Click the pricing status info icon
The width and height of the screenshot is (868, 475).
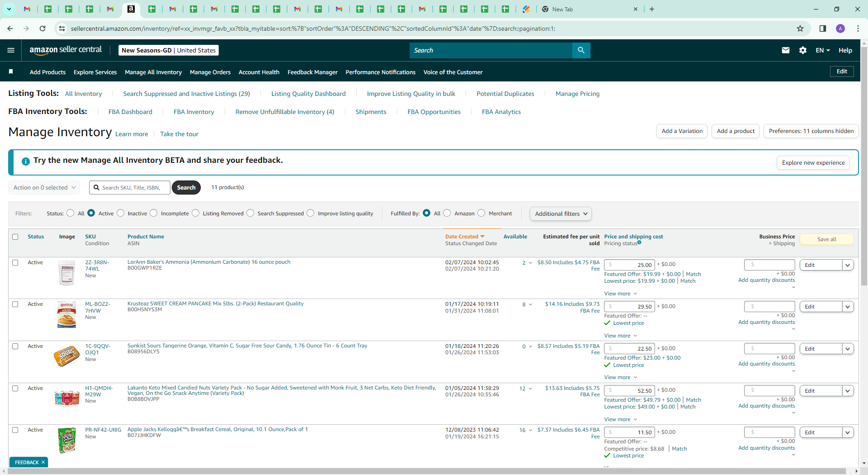click(x=639, y=242)
